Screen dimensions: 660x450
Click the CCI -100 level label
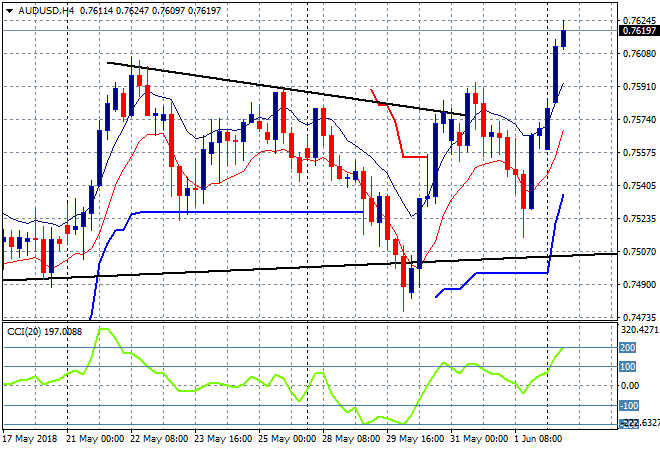[629, 405]
